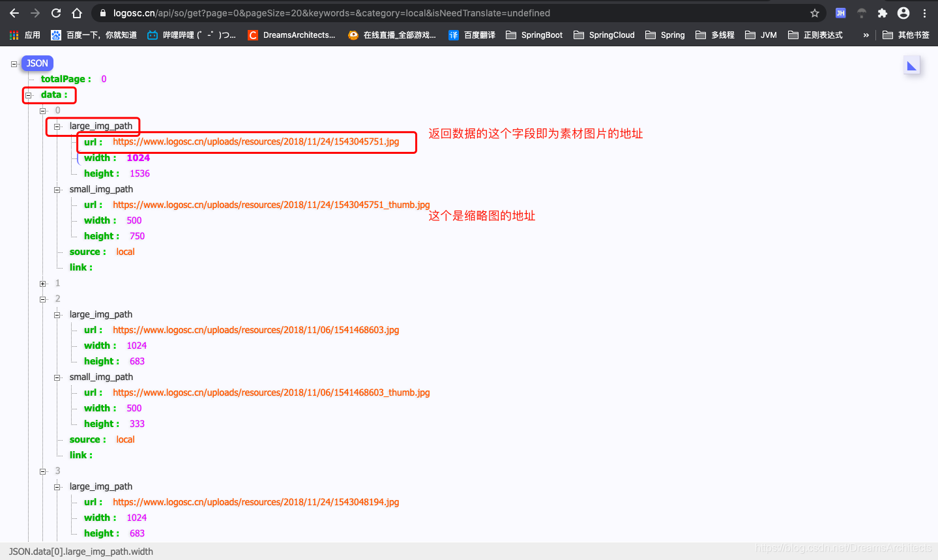
Task: Open the Chrome profile account menu
Action: (903, 13)
